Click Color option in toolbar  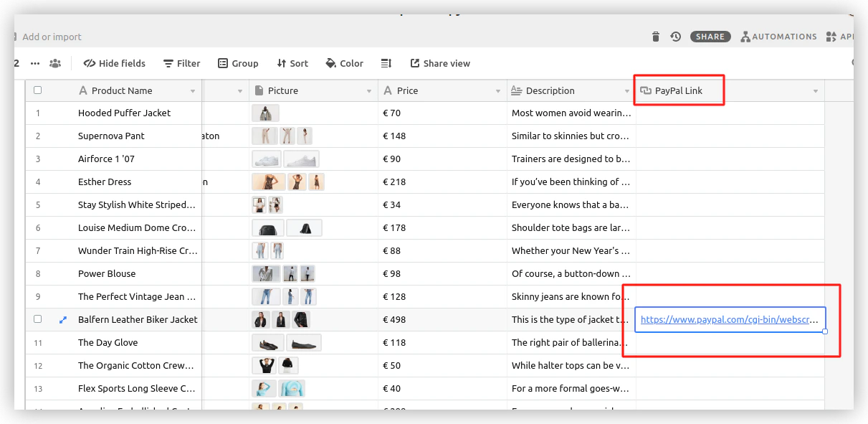[344, 63]
